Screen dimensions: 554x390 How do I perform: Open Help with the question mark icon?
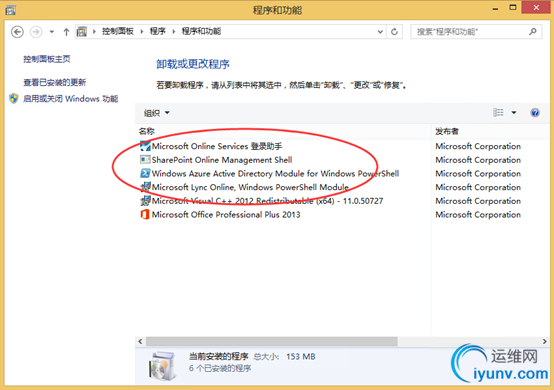(535, 113)
